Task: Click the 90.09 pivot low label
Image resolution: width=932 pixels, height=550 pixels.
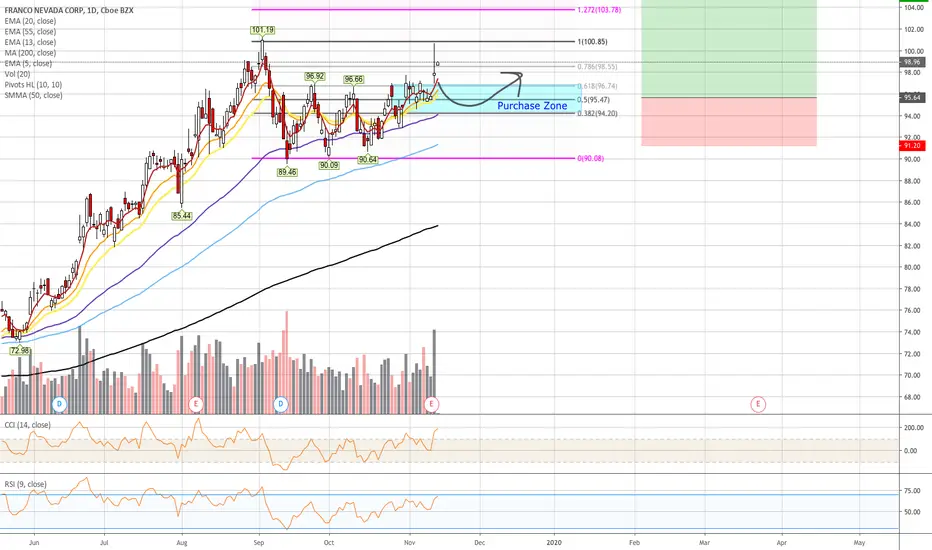Action: click(x=329, y=165)
